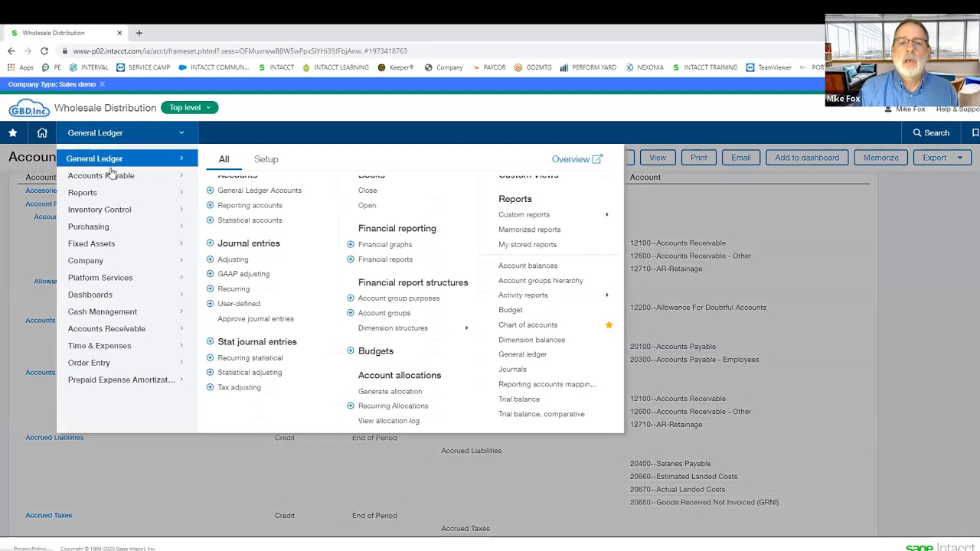Open the Top level entity dropdown

pos(190,108)
